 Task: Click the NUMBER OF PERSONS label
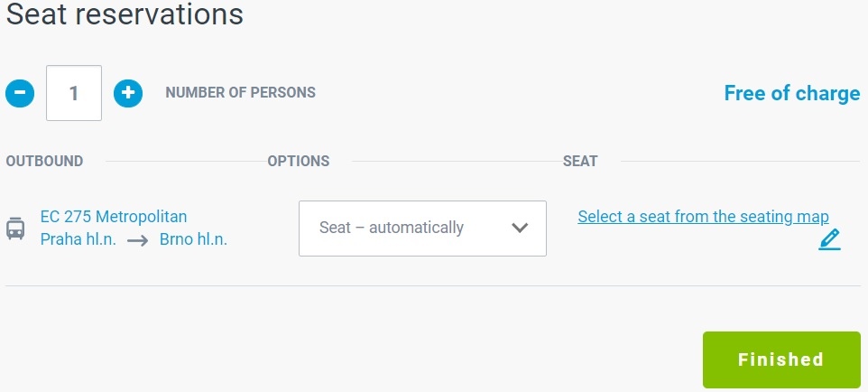click(x=240, y=92)
